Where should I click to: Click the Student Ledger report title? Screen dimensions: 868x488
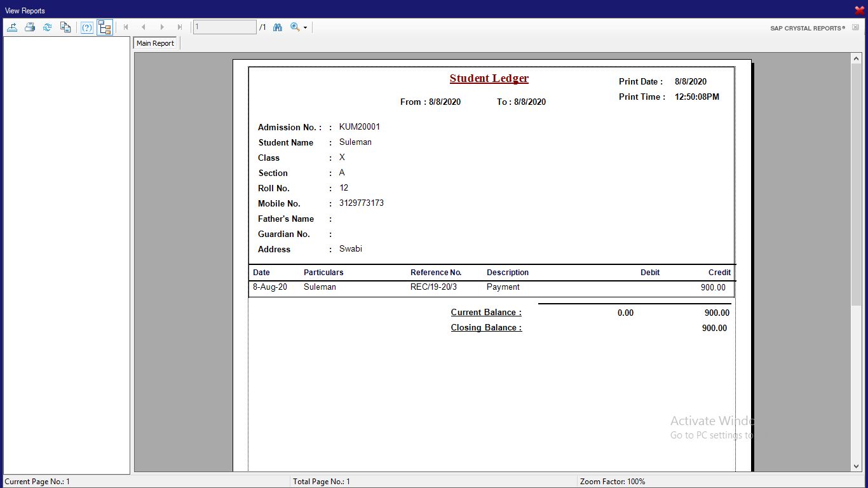pos(489,79)
